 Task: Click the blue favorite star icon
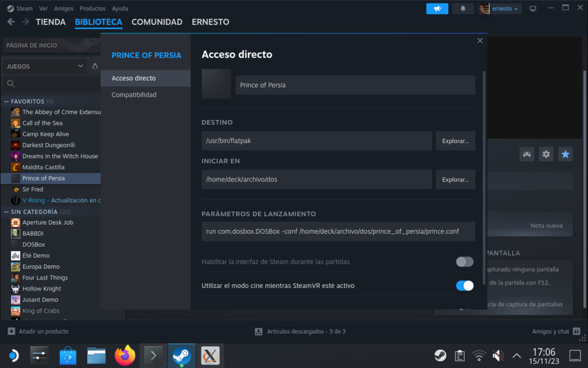click(x=566, y=154)
